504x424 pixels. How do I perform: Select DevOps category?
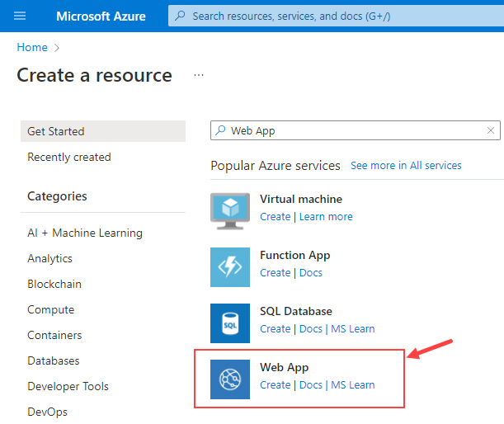click(x=48, y=412)
